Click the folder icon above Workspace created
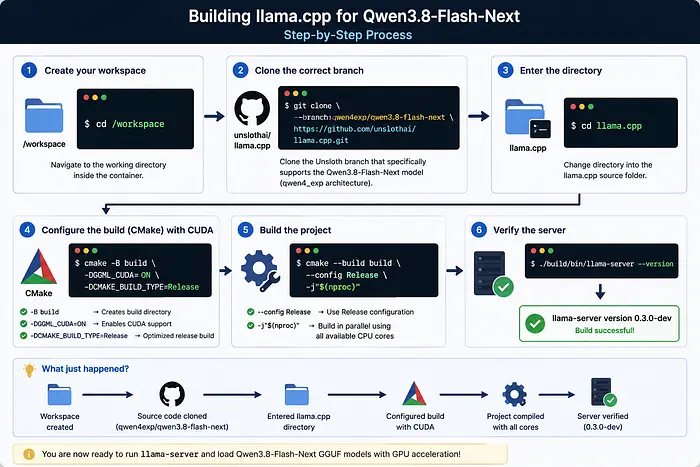 click(59, 395)
